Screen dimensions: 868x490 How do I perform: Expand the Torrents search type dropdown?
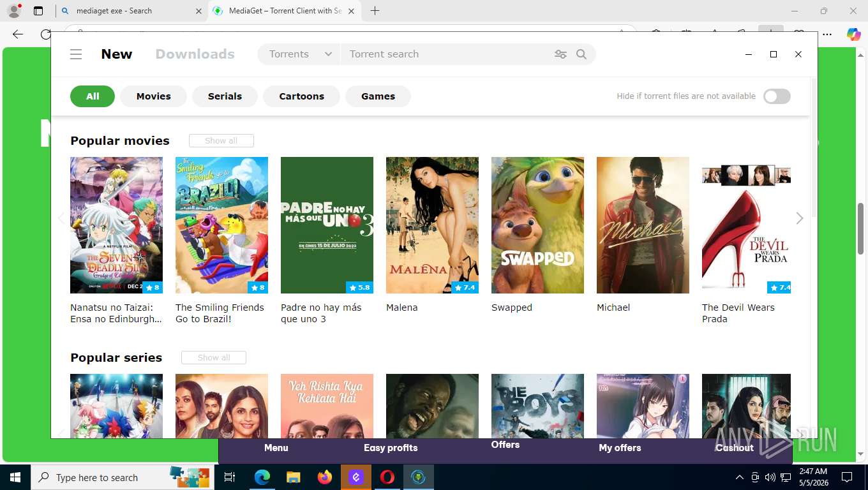[x=300, y=54]
